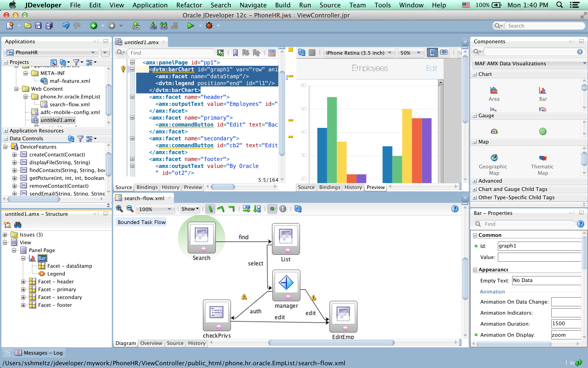
Task: Expand Chart and Gauge Child Tags section
Action: tap(475, 189)
